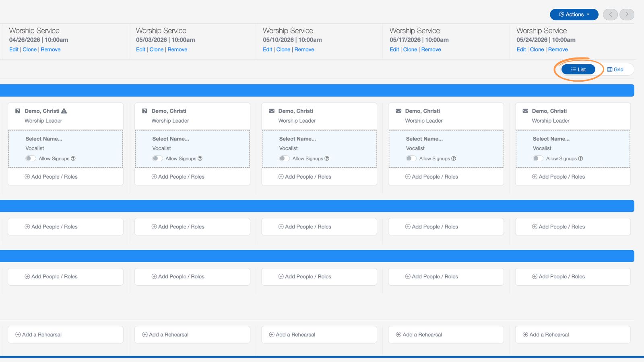
Task: Switch to List view
Action: pyautogui.click(x=578, y=69)
